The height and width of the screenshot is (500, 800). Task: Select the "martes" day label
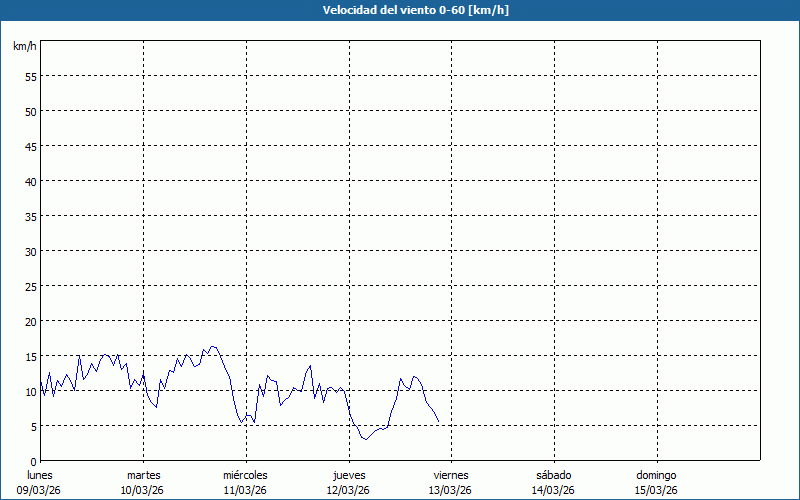[143, 475]
